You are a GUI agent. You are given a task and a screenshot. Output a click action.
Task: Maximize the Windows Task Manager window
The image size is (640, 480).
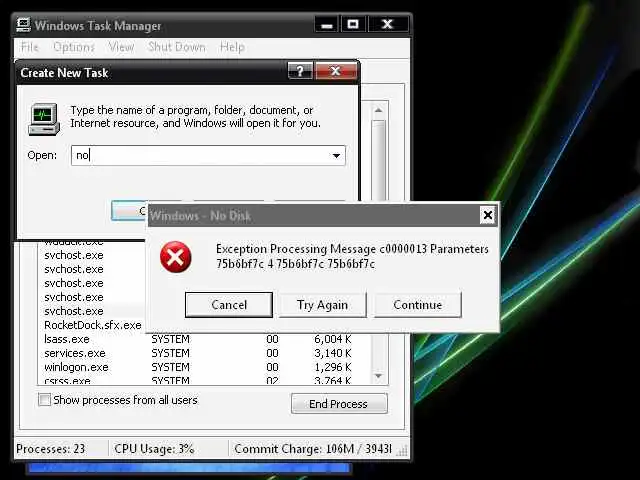[x=353, y=24]
